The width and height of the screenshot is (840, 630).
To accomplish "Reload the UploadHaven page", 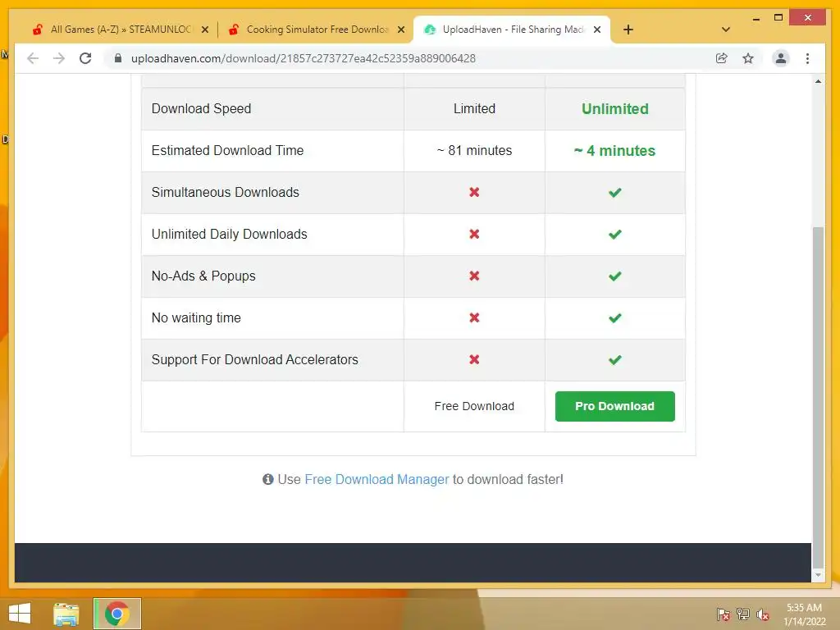I will [x=85, y=58].
